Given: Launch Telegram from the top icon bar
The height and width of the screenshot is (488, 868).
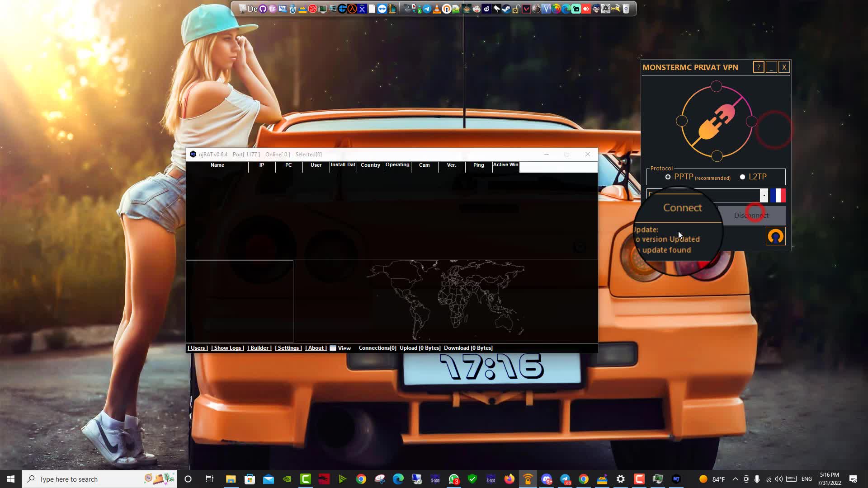Looking at the screenshot, I should [427, 9].
